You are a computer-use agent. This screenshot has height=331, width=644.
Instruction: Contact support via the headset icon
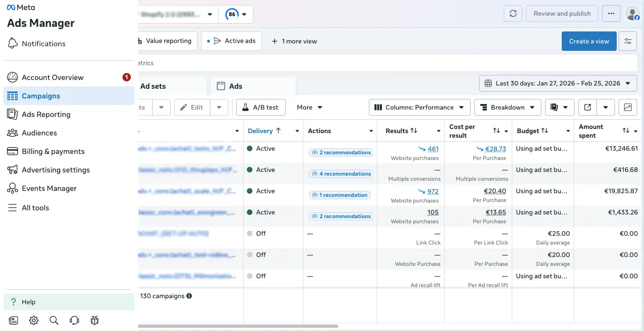74,320
